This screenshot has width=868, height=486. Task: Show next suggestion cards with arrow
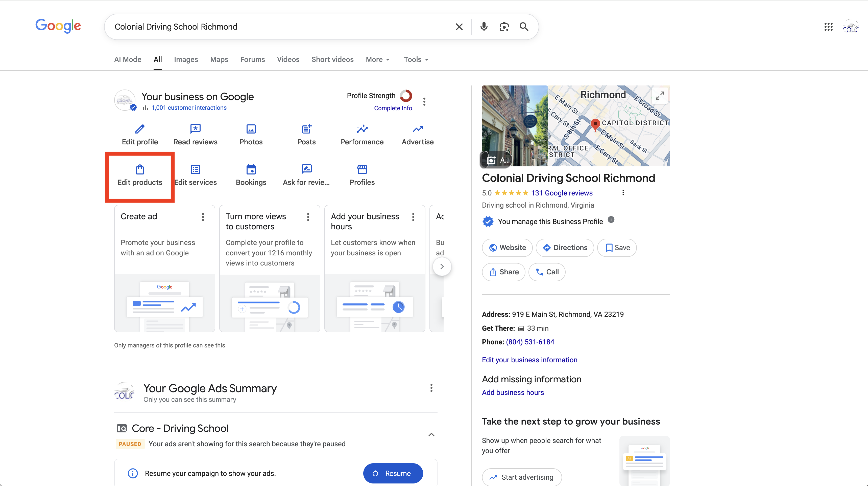tap(442, 267)
